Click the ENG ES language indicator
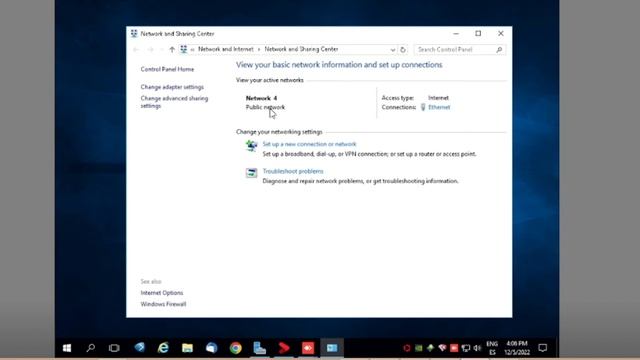Screen dimensions: 640x360 pyautogui.click(x=492, y=348)
